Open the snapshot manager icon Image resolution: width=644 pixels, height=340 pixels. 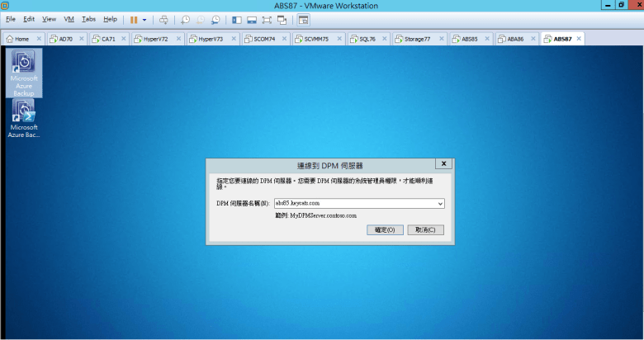tap(215, 19)
